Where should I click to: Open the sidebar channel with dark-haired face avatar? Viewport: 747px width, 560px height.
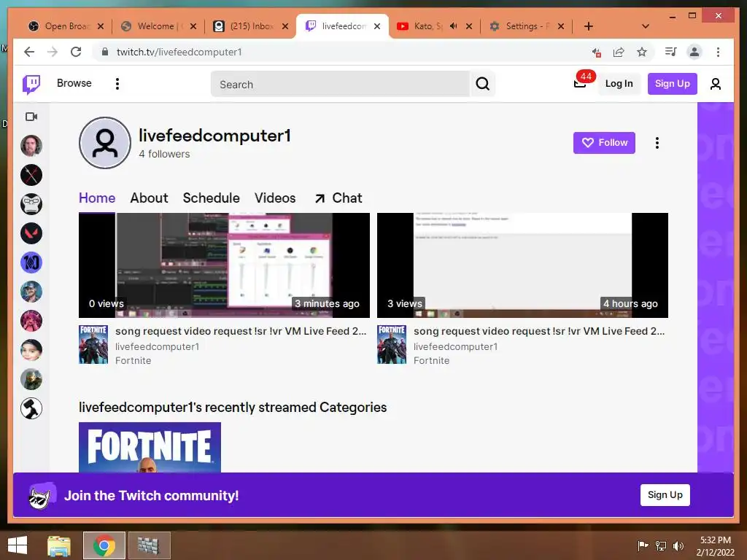31,350
